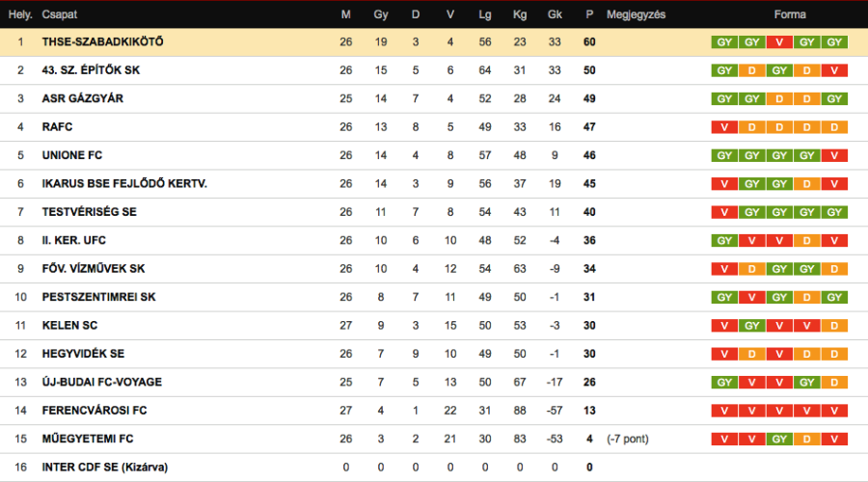Click the orange D form badge for PESTSZENTIMREI SK
This screenshot has width=868, height=482.
click(x=807, y=297)
